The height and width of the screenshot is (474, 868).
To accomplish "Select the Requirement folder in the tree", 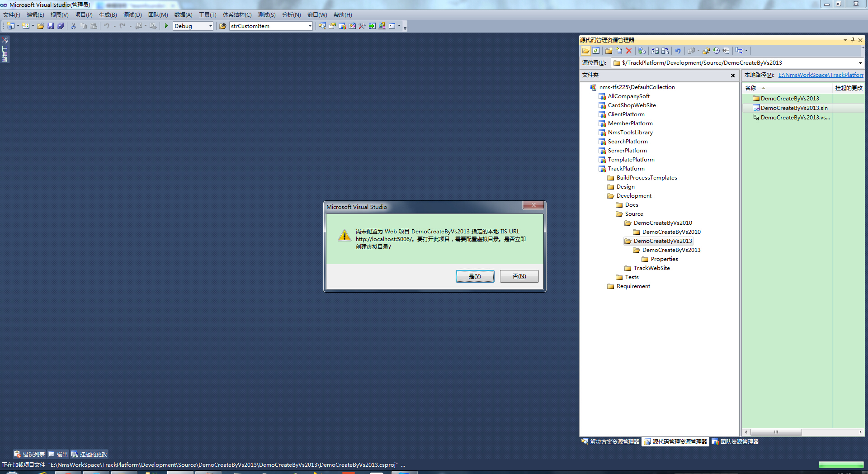I will point(633,286).
